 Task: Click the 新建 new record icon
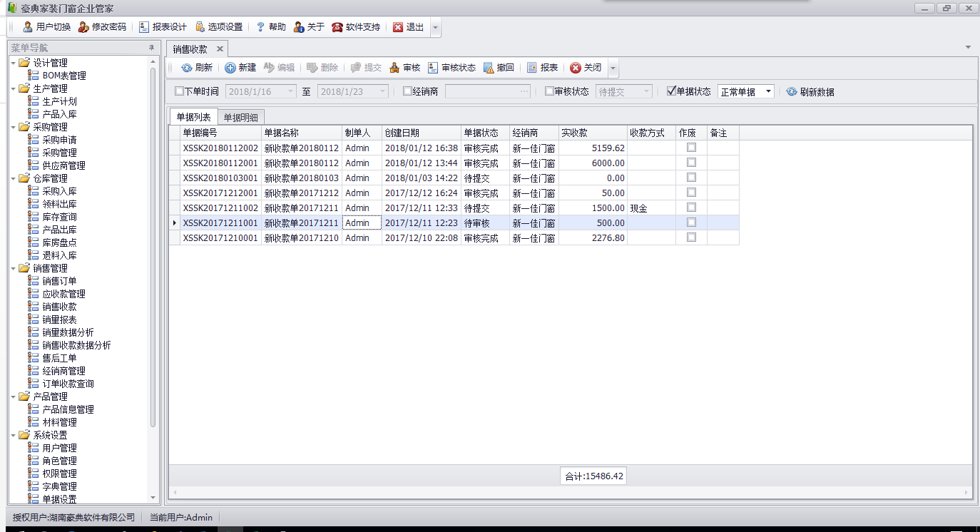(x=230, y=68)
